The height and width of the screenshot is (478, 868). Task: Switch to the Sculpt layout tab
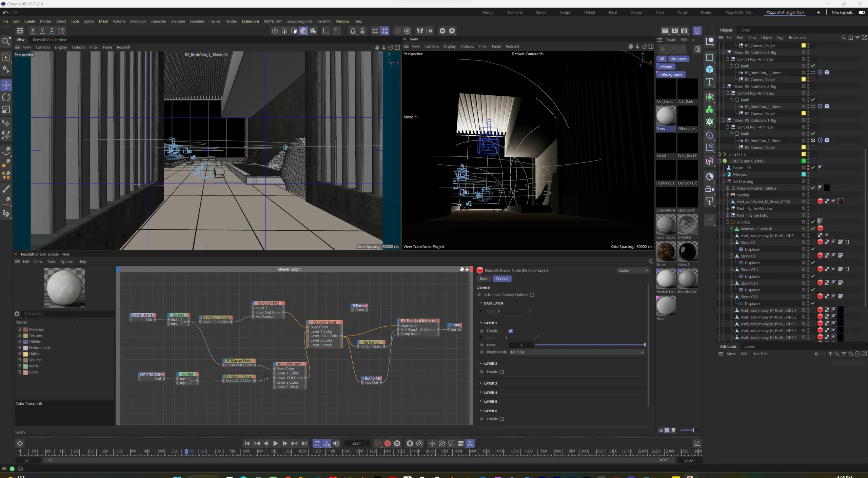point(565,13)
